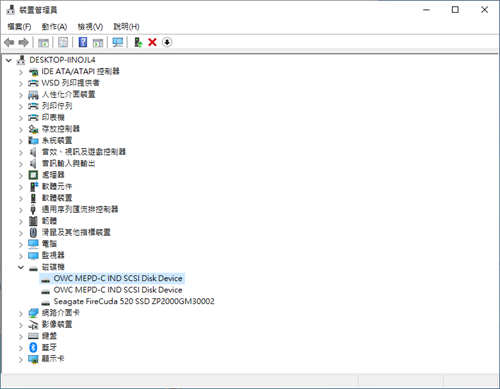Click the scan for hardware changes monitor icon

pos(118,42)
